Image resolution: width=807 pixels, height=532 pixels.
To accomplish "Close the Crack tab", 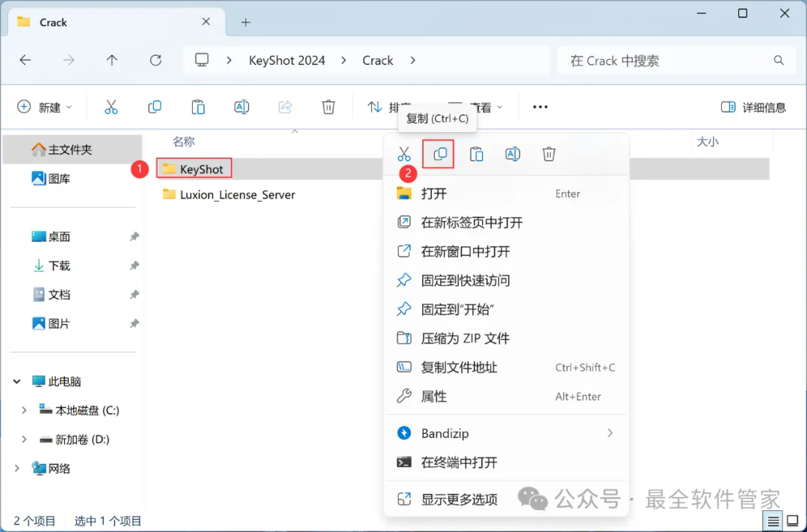I will coord(206,22).
